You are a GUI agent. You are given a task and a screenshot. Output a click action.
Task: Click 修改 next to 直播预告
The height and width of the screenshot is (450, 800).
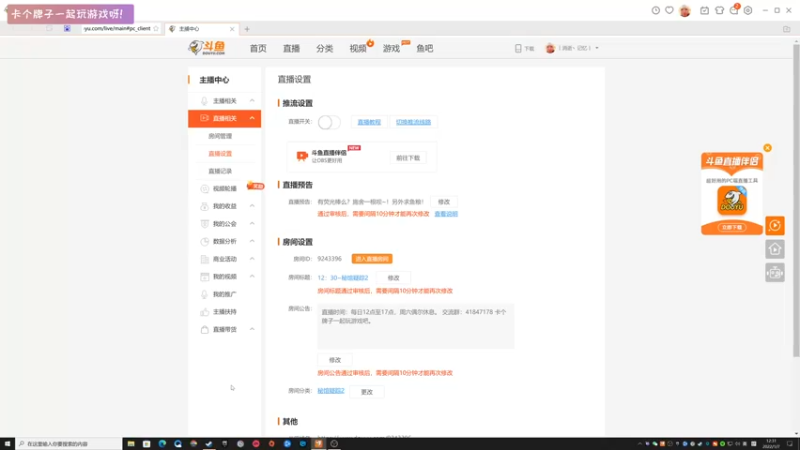point(444,202)
